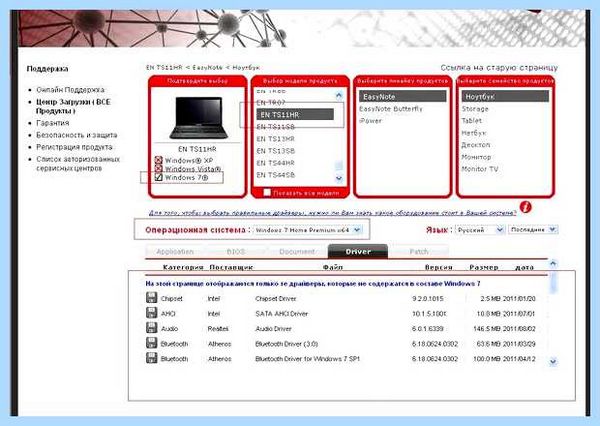This screenshot has height=426, width=600.
Task: Select model EN TS13SB
Action: coord(276,151)
